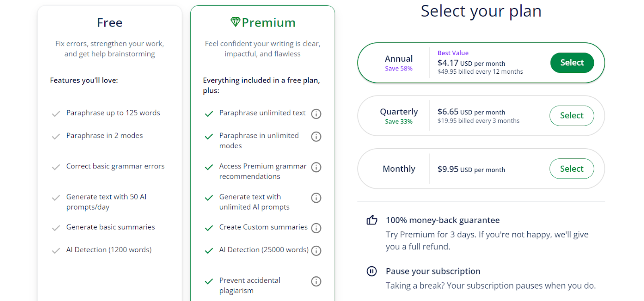Screen dimensions: 644x301
Task: Select the Annual plan button
Action: click(572, 63)
